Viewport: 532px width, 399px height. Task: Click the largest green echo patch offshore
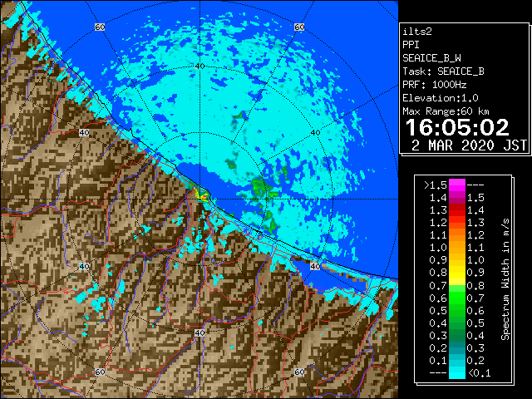click(x=263, y=189)
